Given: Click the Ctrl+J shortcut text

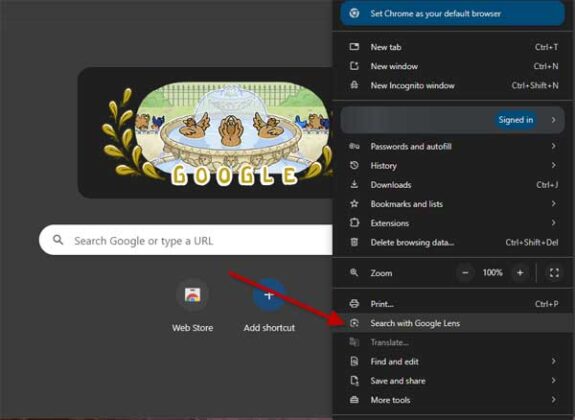Looking at the screenshot, I should 547,185.
